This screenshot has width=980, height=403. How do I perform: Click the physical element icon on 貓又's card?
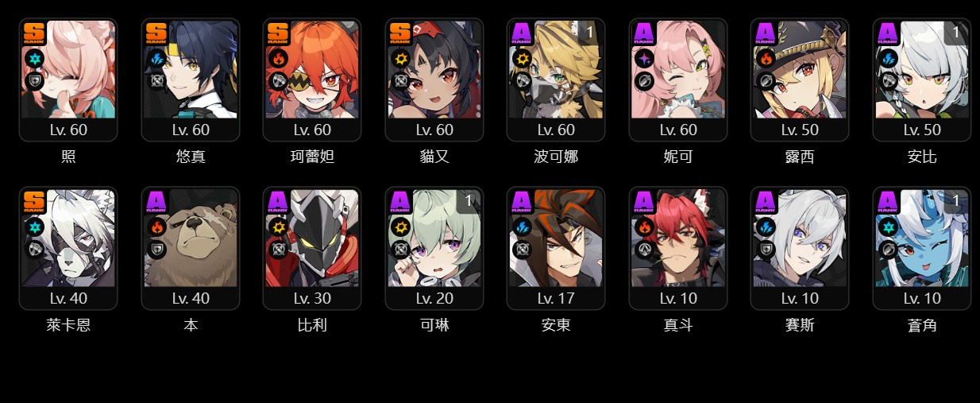tap(399, 58)
